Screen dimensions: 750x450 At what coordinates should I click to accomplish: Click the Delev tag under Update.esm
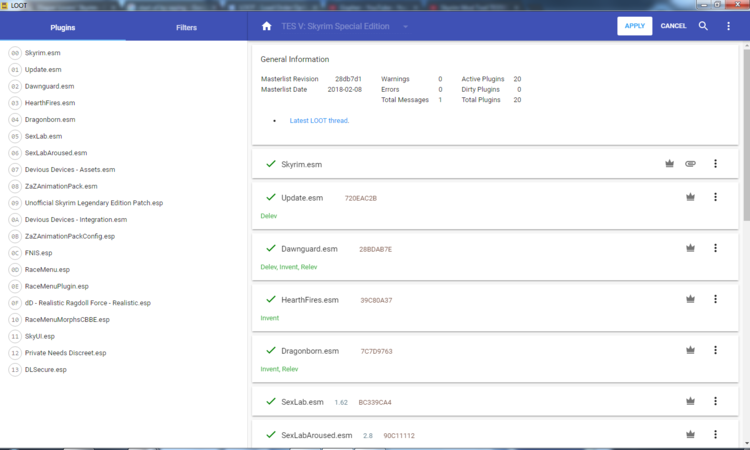(269, 216)
